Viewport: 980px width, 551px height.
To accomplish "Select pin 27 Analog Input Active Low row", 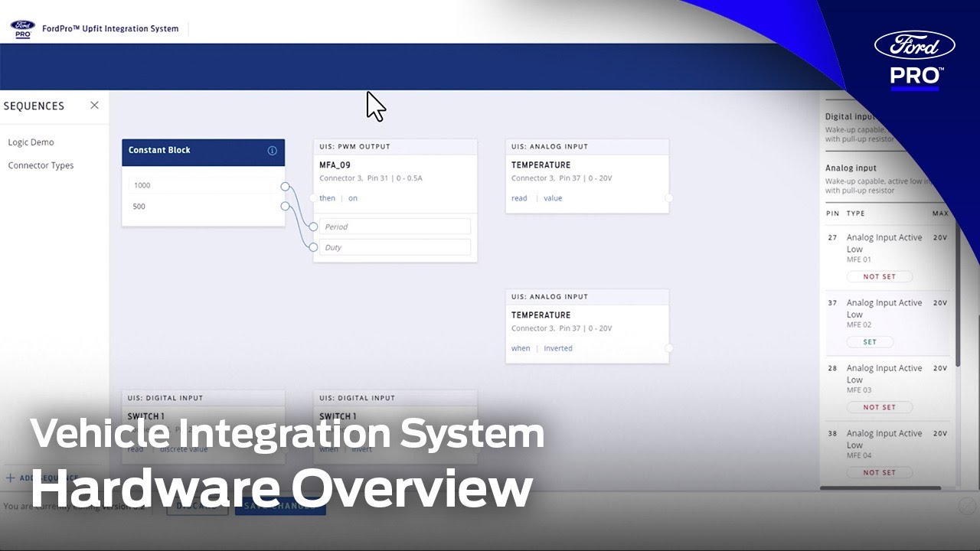I will [887, 257].
